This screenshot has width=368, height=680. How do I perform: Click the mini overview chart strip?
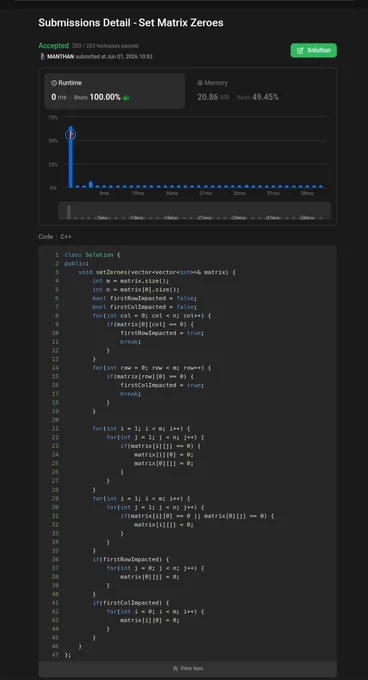point(195,211)
